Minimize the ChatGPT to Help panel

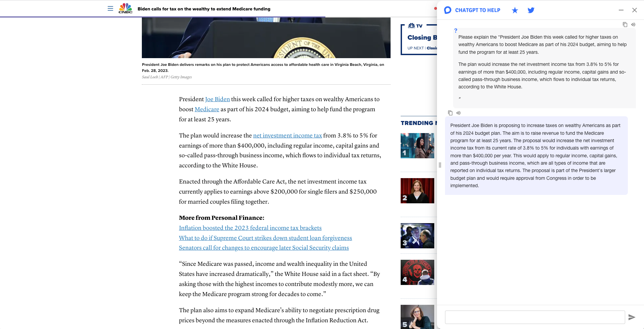(x=621, y=10)
